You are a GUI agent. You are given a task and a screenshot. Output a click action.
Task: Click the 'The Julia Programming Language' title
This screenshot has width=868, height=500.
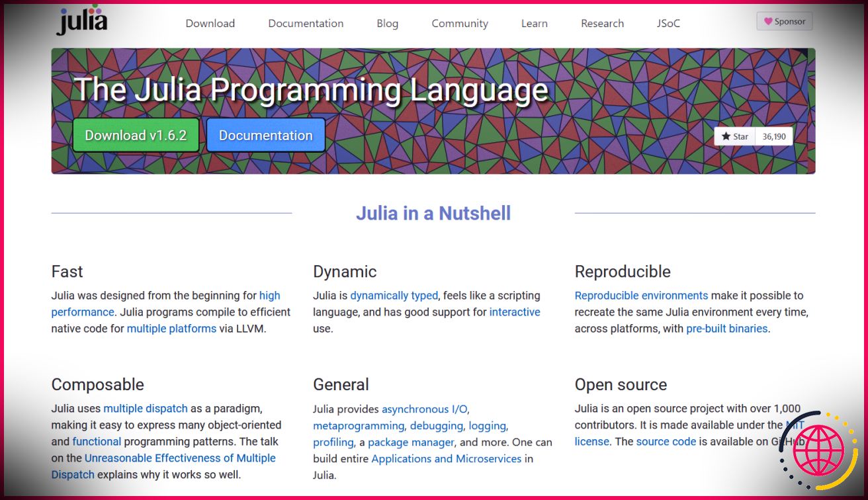pos(311,90)
